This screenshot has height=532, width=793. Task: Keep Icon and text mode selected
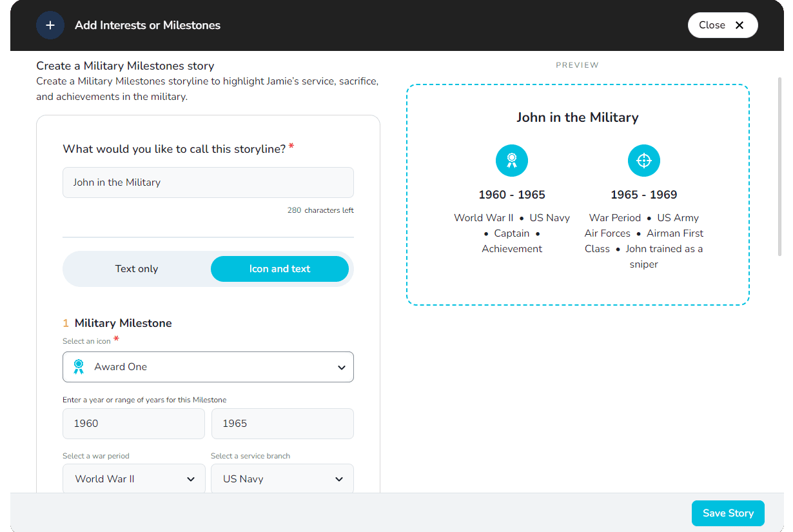279,268
